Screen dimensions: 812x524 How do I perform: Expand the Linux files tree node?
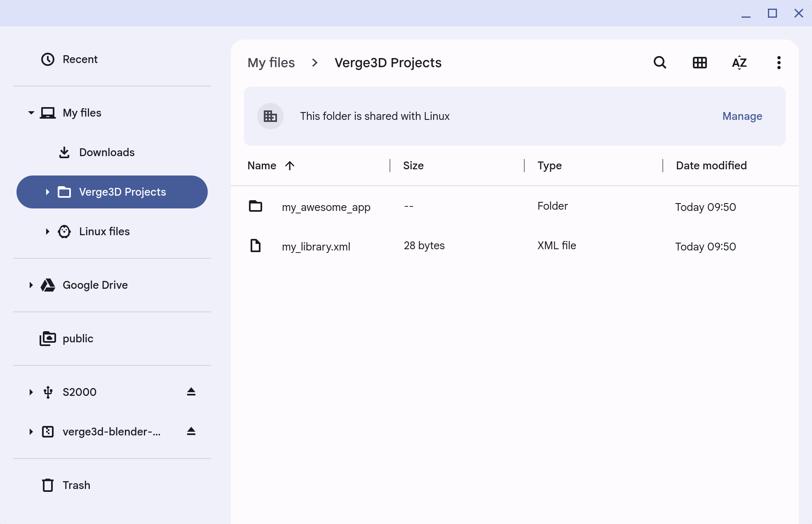[x=47, y=232]
